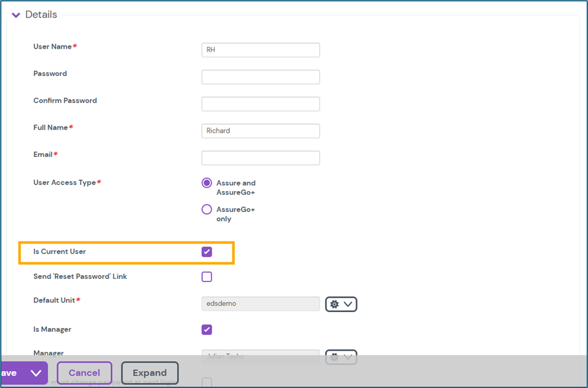The height and width of the screenshot is (388, 588).
Task: Toggle the Is Manager checkbox
Action: (x=207, y=329)
